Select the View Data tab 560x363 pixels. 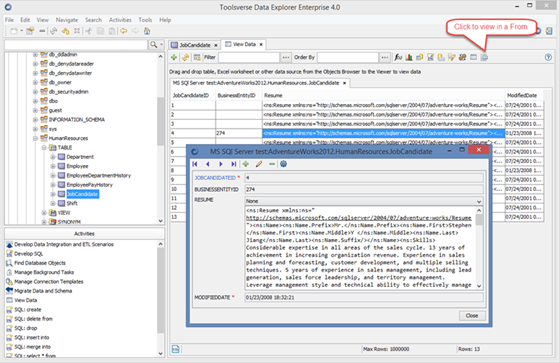pyautogui.click(x=244, y=44)
